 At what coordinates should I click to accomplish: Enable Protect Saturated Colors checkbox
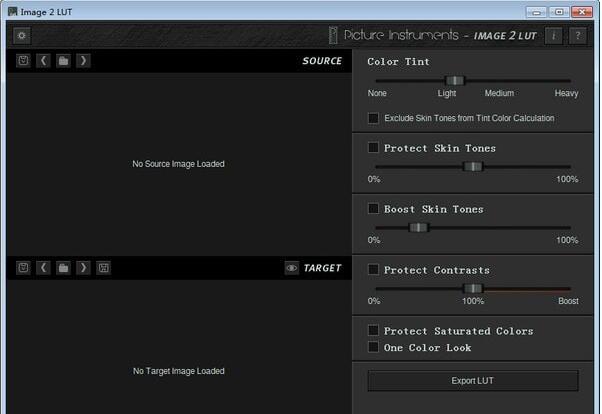click(373, 330)
